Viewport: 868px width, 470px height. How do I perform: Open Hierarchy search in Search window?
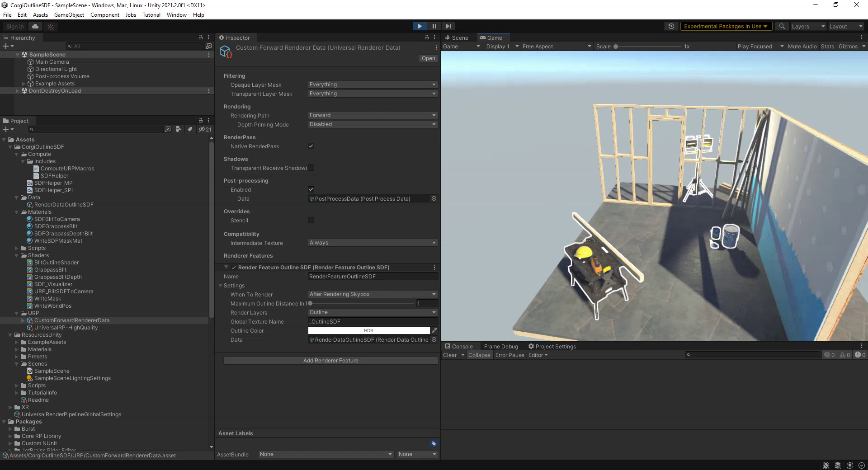click(208, 46)
